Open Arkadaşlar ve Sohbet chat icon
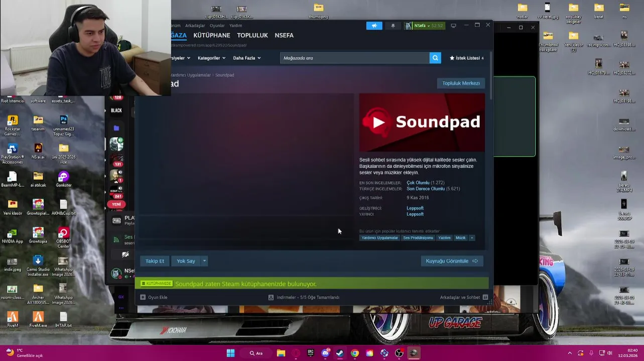The image size is (644, 361). pyautogui.click(x=485, y=297)
